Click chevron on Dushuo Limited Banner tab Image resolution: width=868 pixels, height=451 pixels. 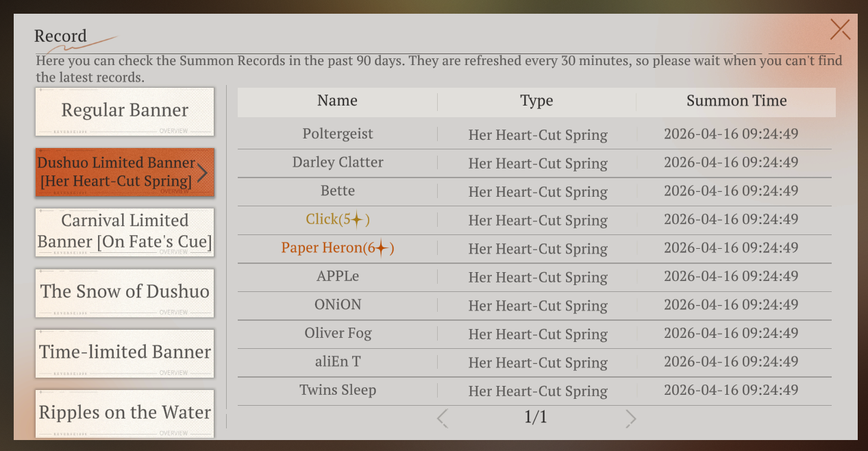(x=202, y=172)
